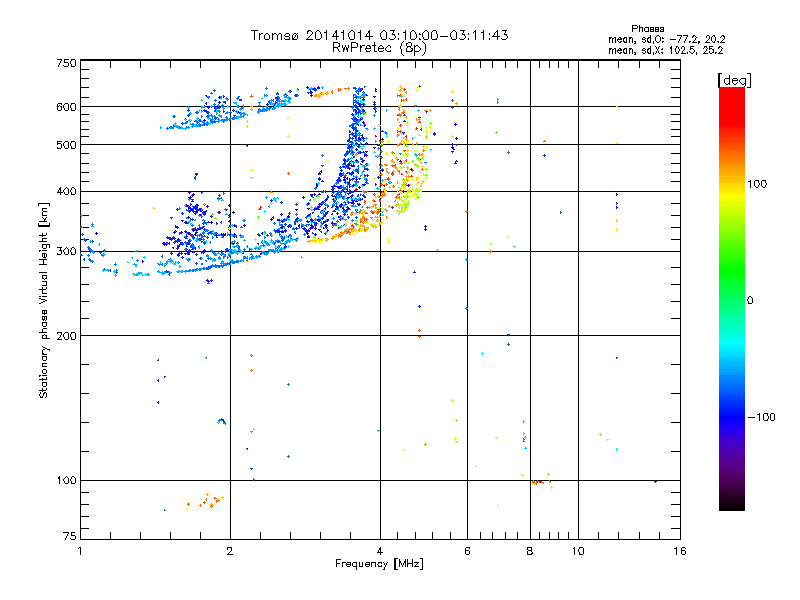Click the colorbar tick label "-100"
The width and height of the screenshot is (800, 600).
pyautogui.click(x=761, y=417)
